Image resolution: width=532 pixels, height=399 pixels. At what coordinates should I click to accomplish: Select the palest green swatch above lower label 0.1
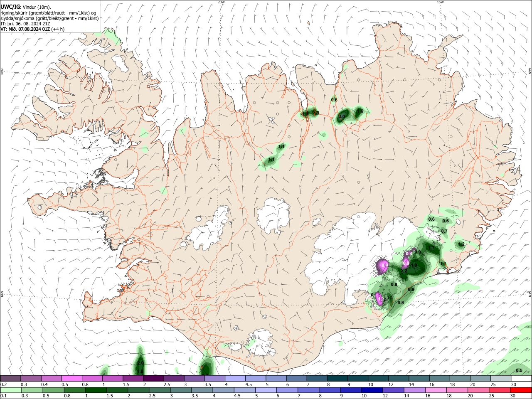click(x=10, y=390)
